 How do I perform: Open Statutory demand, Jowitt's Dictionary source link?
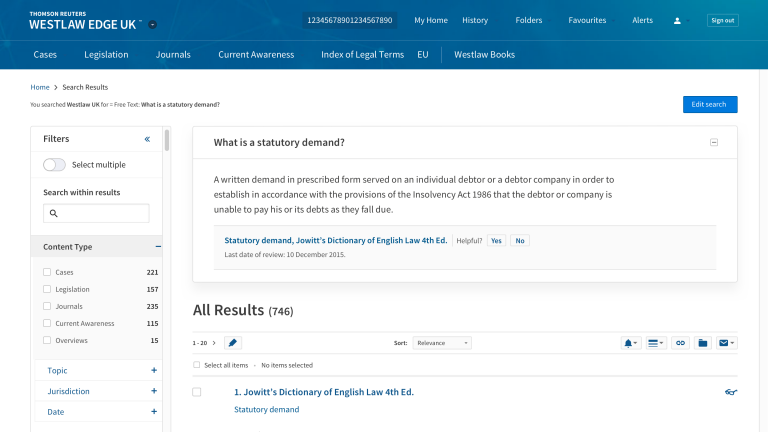pos(336,240)
